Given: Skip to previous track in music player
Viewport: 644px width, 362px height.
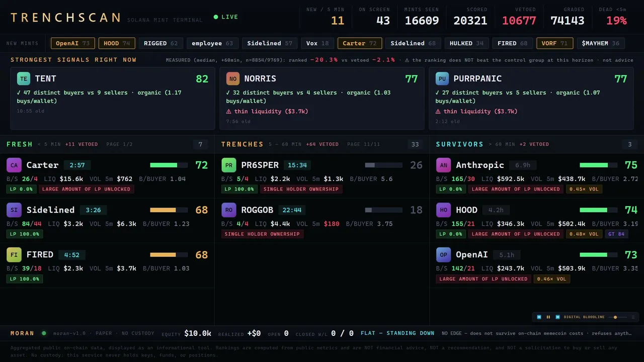Looking at the screenshot, I should pyautogui.click(x=539, y=317).
